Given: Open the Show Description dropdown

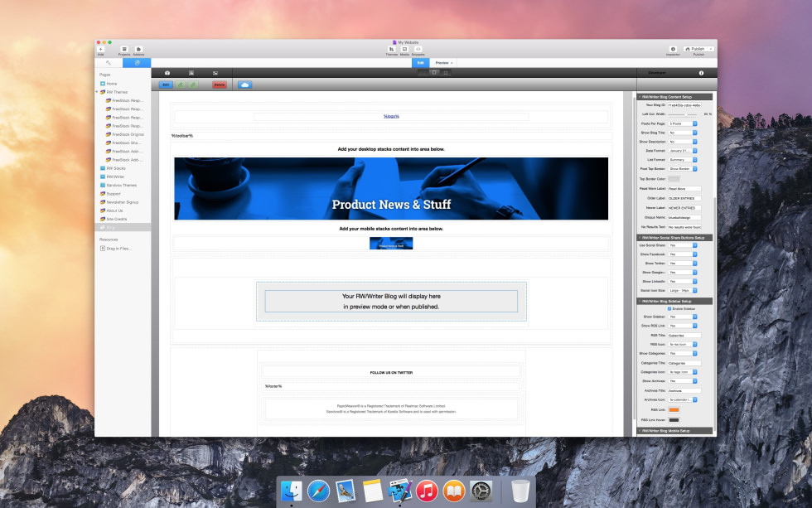Looking at the screenshot, I should [x=683, y=142].
